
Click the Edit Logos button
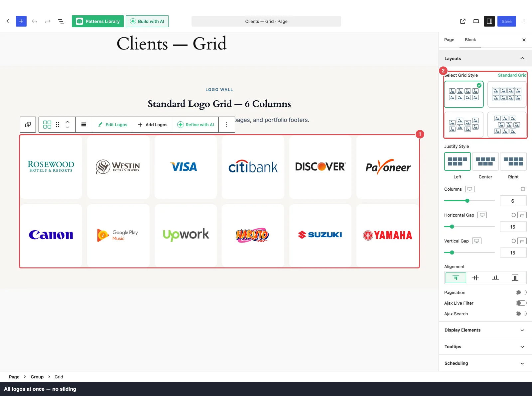(112, 125)
